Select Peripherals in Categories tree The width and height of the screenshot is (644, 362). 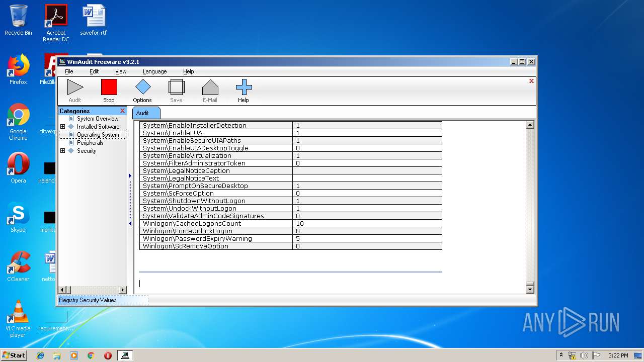90,143
